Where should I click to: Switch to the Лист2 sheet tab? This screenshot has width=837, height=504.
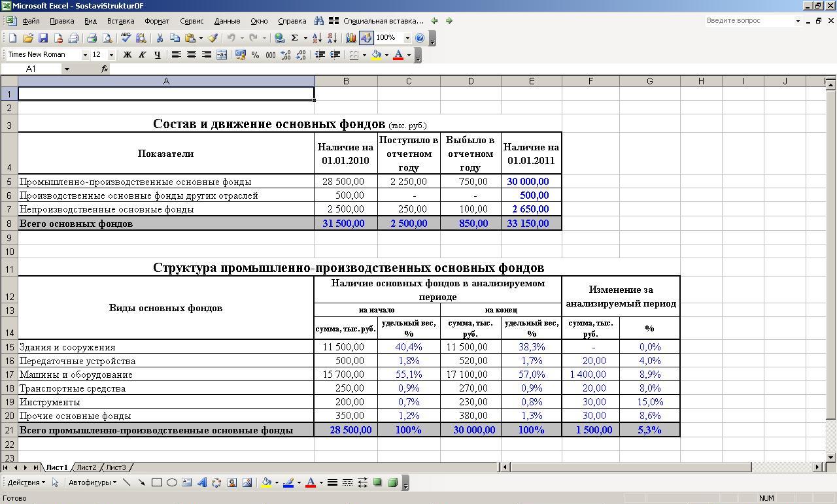[x=86, y=467]
